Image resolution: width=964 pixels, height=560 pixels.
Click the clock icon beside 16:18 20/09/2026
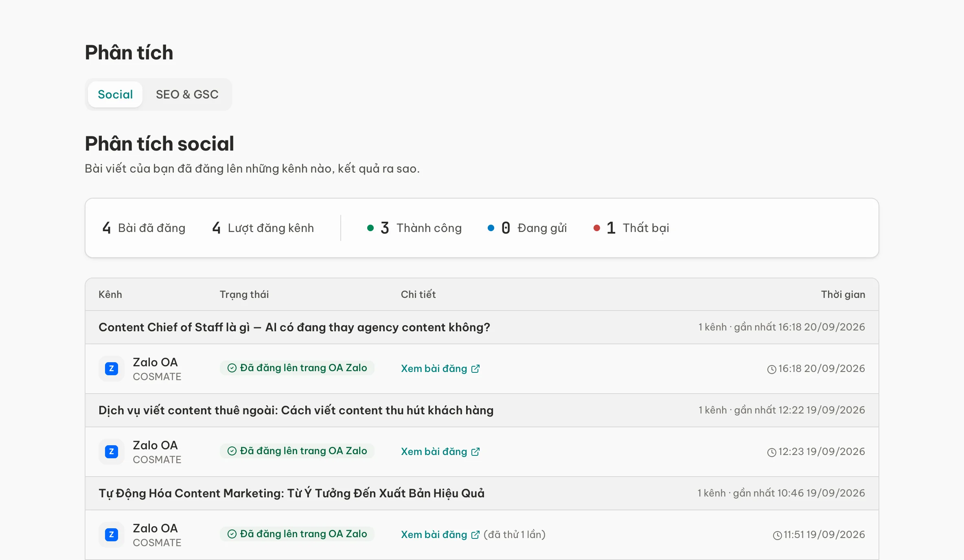pos(771,370)
